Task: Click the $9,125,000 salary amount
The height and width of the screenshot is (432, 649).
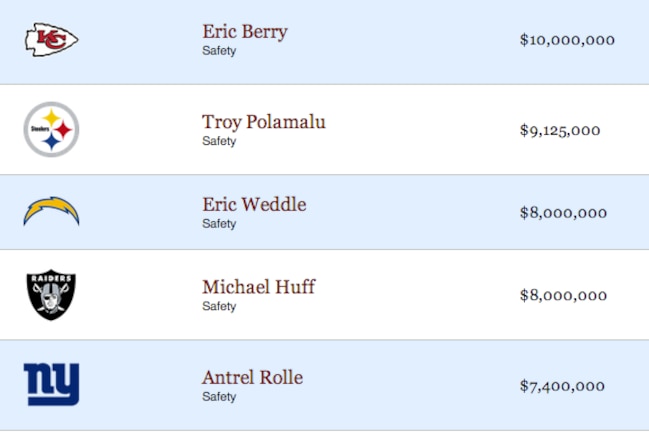Action: click(560, 130)
